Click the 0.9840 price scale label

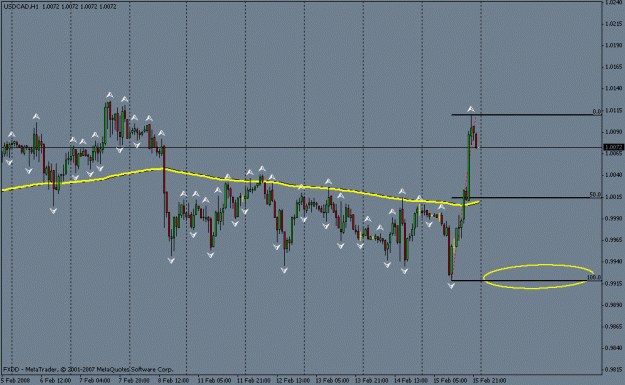click(x=614, y=348)
